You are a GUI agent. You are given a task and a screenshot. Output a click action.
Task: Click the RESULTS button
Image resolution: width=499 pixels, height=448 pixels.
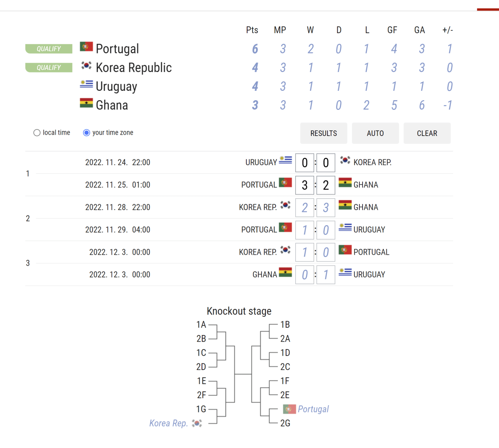point(324,133)
